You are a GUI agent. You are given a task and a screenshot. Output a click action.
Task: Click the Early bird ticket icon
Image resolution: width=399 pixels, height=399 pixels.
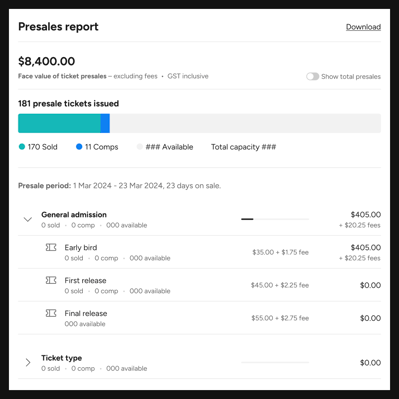[51, 247]
